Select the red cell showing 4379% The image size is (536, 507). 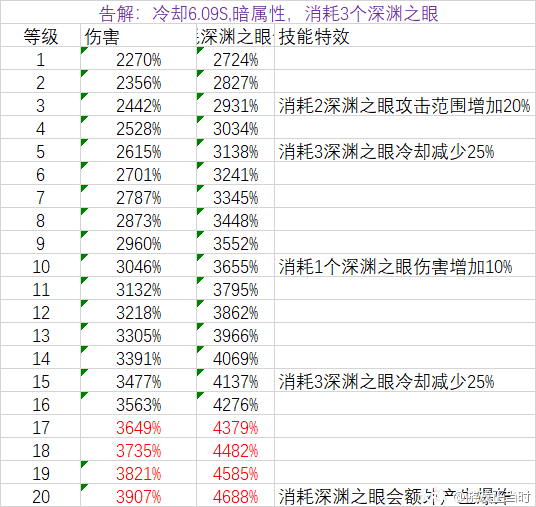pos(236,426)
